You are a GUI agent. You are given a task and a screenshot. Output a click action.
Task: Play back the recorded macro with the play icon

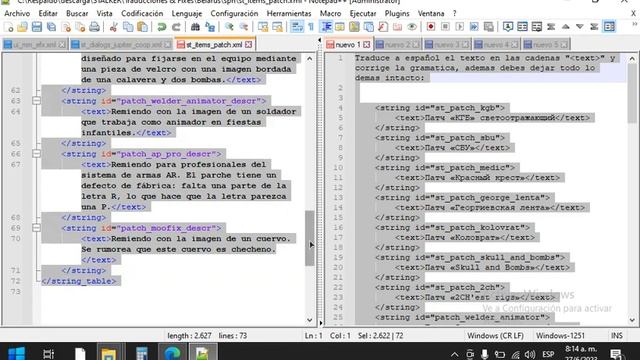click(x=460, y=27)
